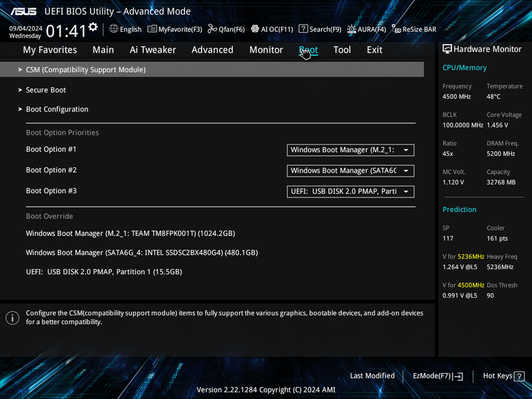
Task: Show the Hot Keys help icon
Action: (x=519, y=376)
